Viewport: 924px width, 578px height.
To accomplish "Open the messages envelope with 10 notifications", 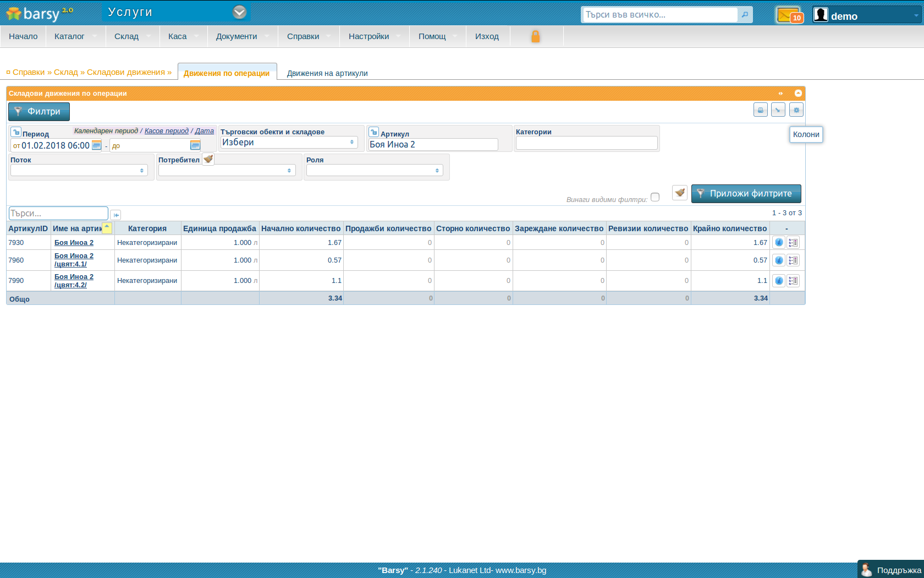I will (789, 15).
